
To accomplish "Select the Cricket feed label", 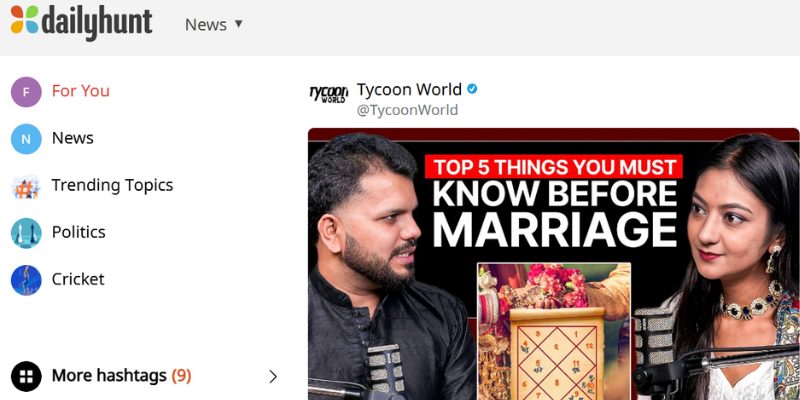I will (78, 279).
